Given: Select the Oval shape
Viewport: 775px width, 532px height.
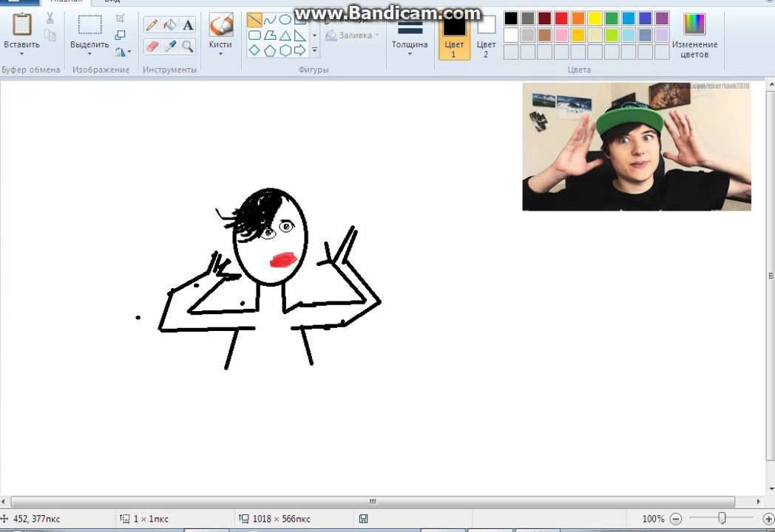Looking at the screenshot, I should tap(285, 20).
